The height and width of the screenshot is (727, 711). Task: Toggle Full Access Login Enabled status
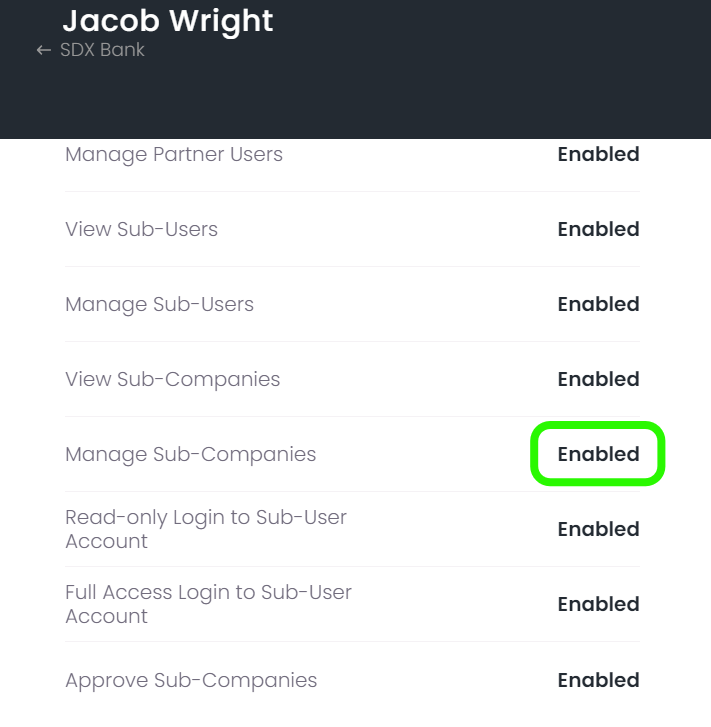coord(598,604)
